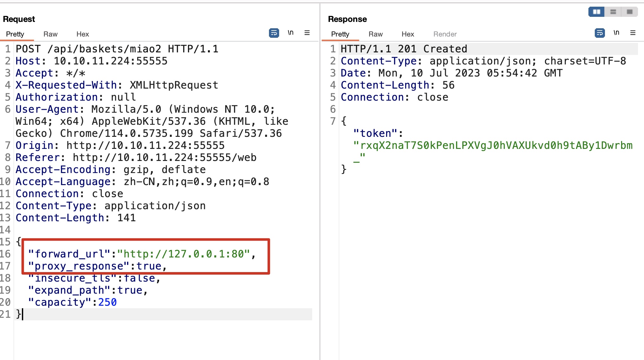Open Response panel hamburger options menu
Viewport: 644px width, 360px height.
pyautogui.click(x=633, y=33)
